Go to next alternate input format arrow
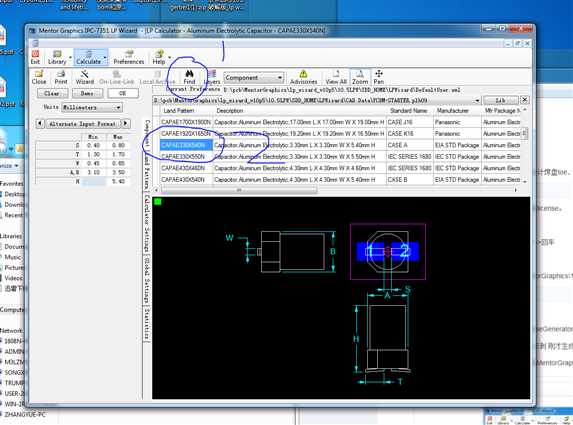The height and width of the screenshot is (425, 573). 126,124
